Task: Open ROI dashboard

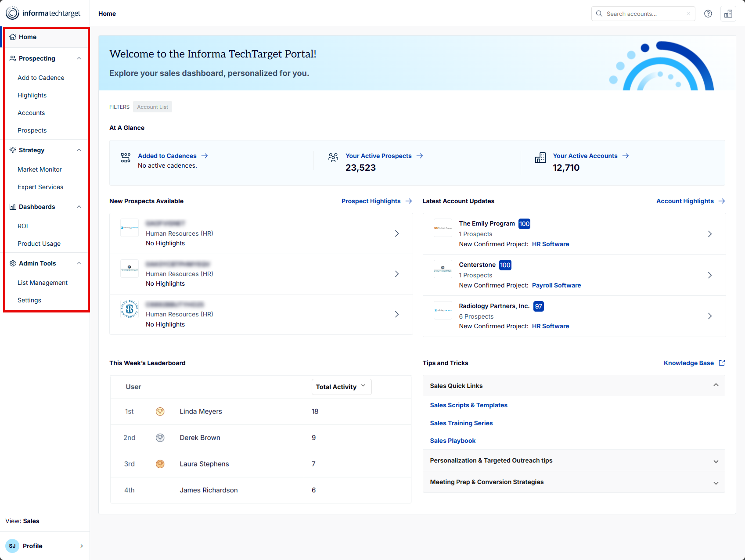Action: 23,226
